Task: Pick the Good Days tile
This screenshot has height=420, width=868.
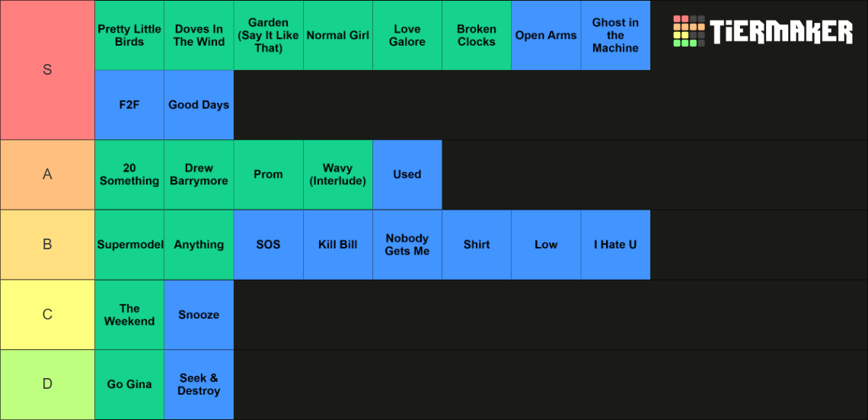Action: (199, 104)
